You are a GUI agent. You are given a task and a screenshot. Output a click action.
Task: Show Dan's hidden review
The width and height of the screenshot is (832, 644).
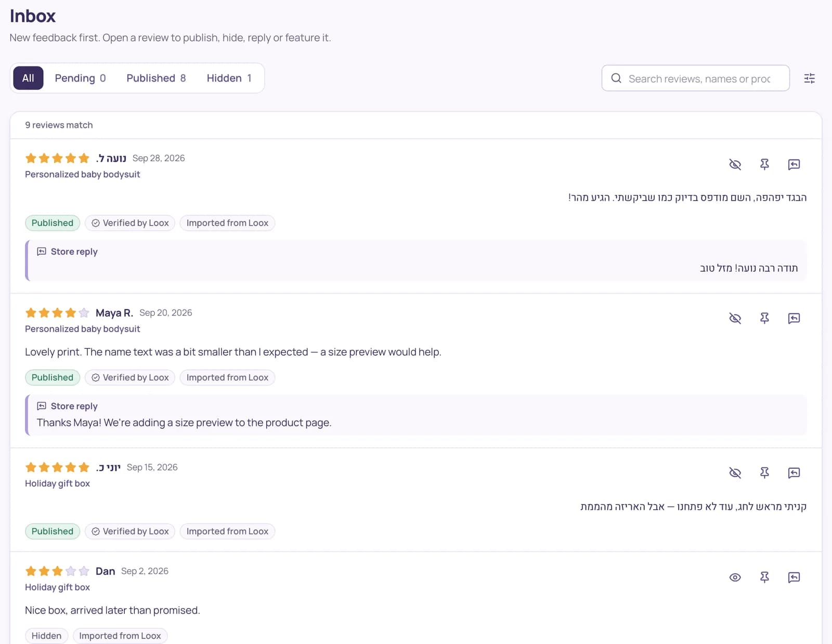tap(735, 577)
